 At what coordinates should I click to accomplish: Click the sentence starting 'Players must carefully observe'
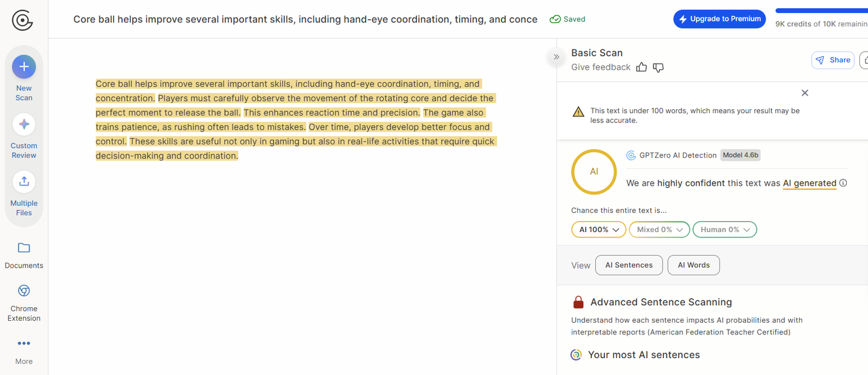296,105
